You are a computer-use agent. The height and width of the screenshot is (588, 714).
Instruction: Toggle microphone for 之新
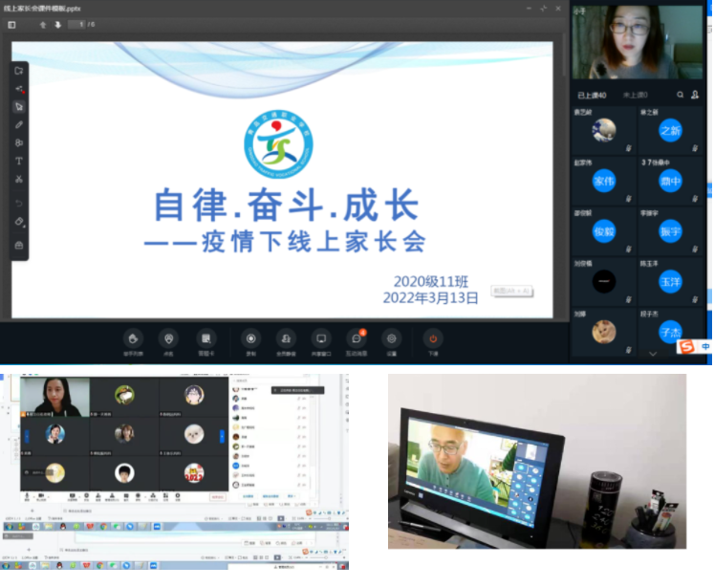(695, 148)
